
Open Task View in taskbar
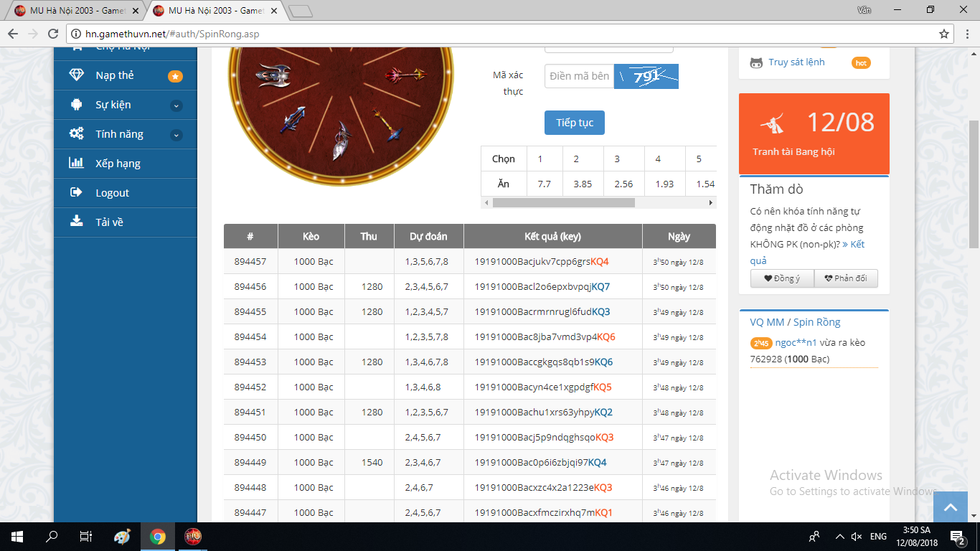[x=86, y=537]
